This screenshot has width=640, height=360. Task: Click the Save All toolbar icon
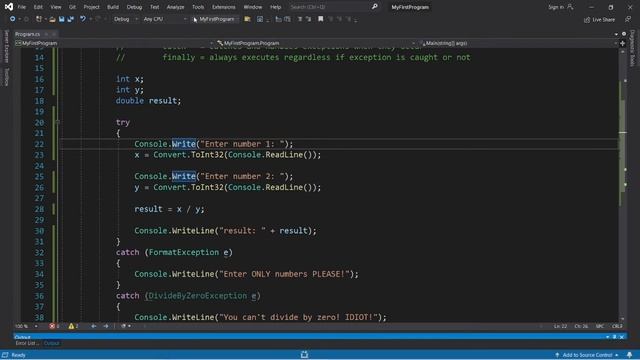(x=71, y=19)
